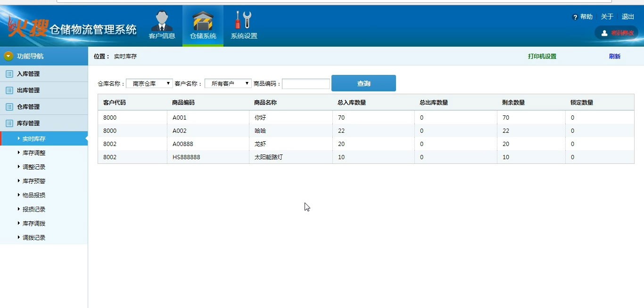Click the 入库管理 list icon
This screenshot has height=308, width=644.
coord(9,74)
